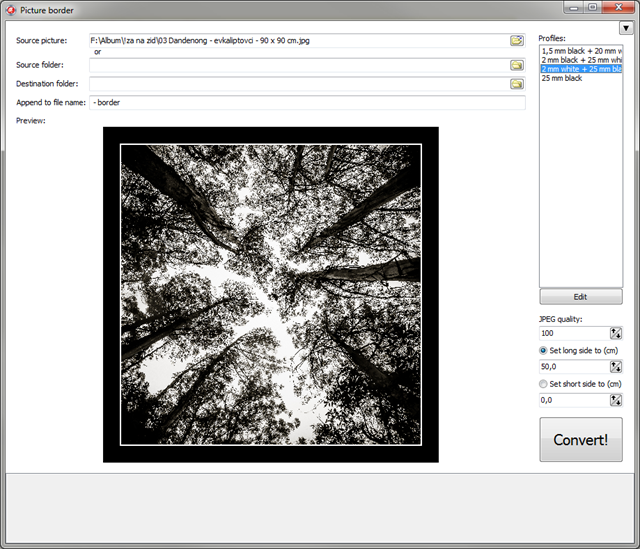The width and height of the screenshot is (640, 549).
Task: Select 'Set short side to (cm)' radio
Action: click(x=543, y=384)
